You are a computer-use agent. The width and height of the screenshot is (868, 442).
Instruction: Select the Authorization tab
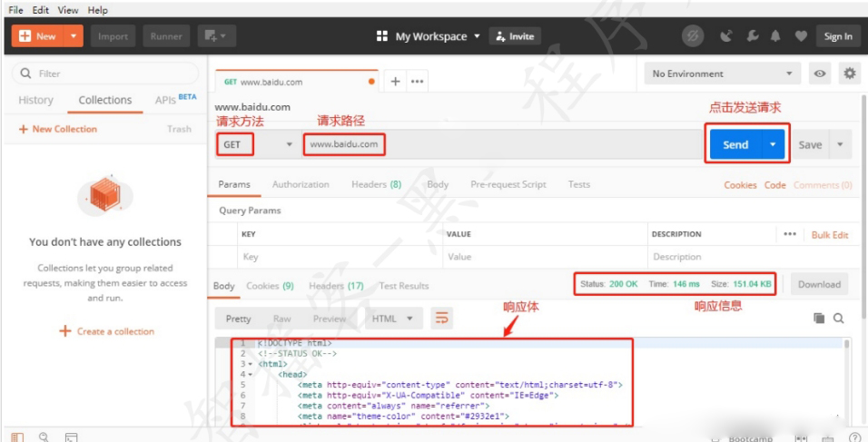[301, 185]
